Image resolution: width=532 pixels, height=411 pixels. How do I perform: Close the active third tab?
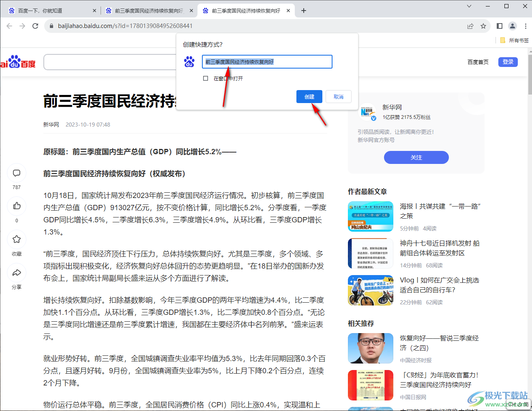(288, 11)
